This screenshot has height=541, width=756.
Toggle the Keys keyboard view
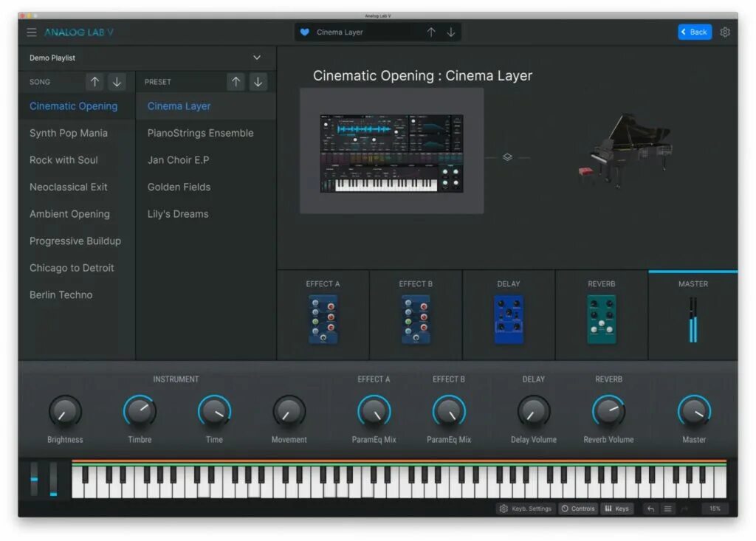click(x=617, y=509)
